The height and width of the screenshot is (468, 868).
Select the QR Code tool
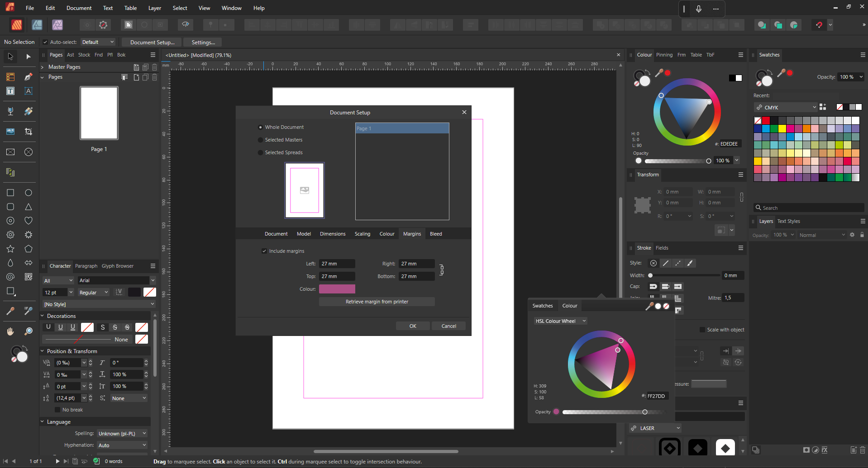[28, 277]
